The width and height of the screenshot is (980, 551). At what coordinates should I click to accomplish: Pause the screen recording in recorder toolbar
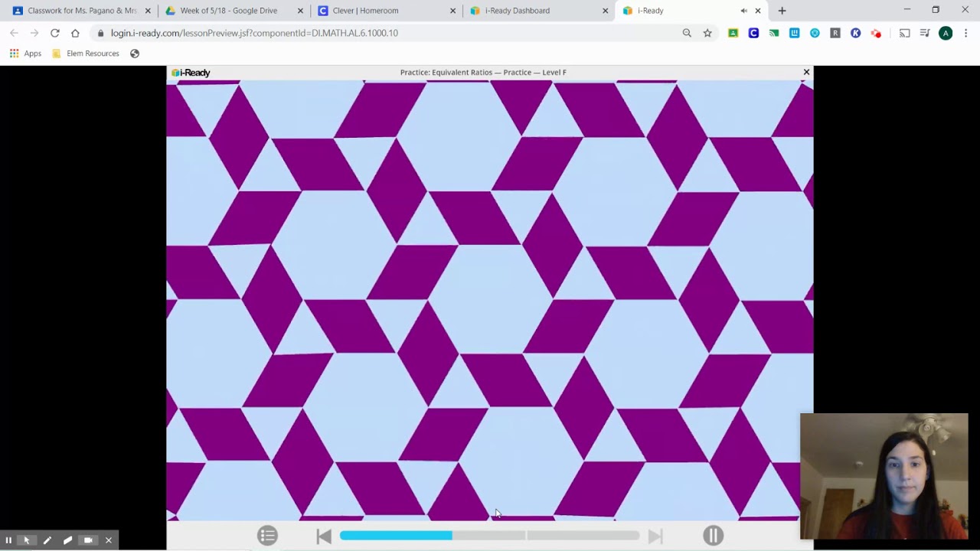tap(8, 540)
